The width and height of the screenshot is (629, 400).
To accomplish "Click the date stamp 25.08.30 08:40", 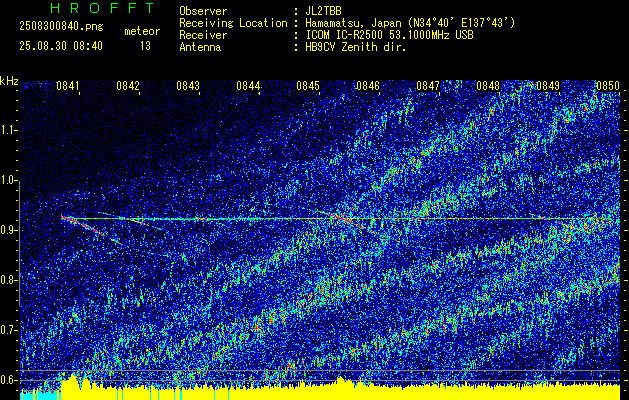I will [x=61, y=46].
